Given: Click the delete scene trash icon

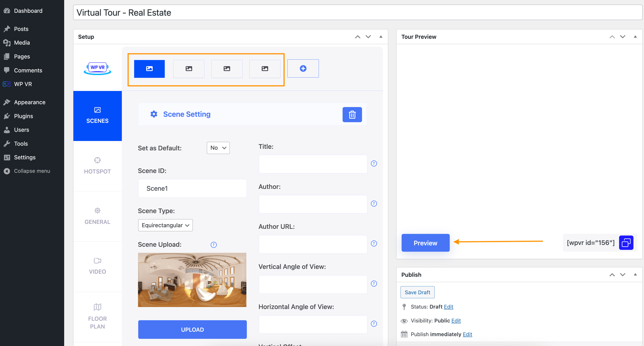Looking at the screenshot, I should (352, 114).
